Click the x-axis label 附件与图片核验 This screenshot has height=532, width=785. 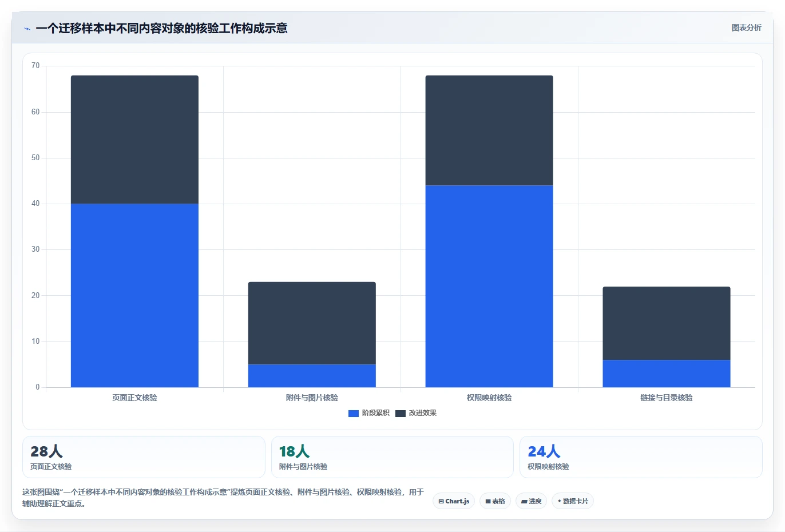(312, 398)
